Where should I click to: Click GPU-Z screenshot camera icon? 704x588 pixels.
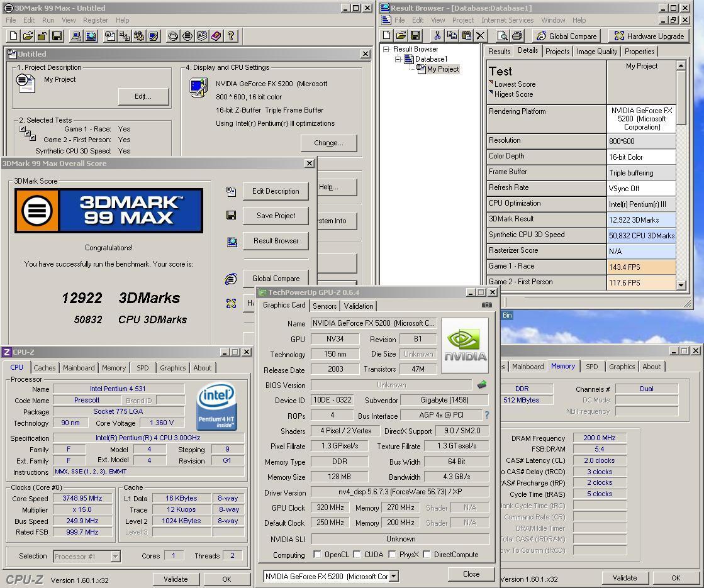(x=487, y=305)
